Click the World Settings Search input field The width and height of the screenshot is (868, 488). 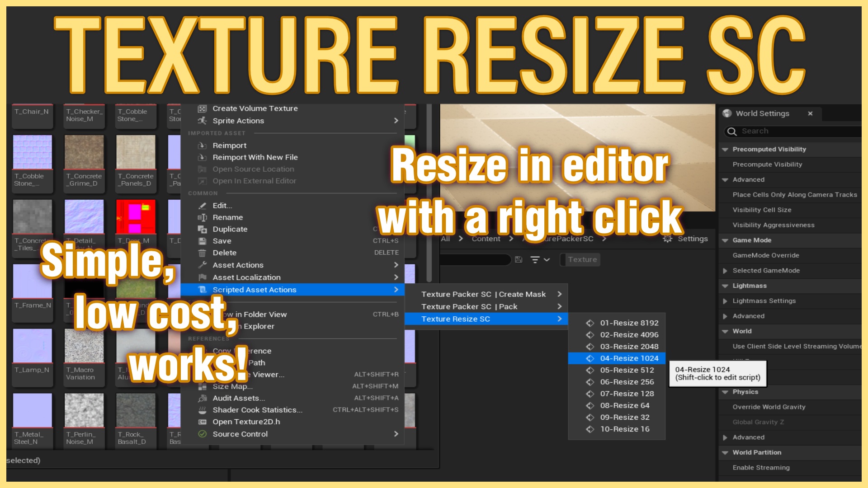click(x=787, y=131)
